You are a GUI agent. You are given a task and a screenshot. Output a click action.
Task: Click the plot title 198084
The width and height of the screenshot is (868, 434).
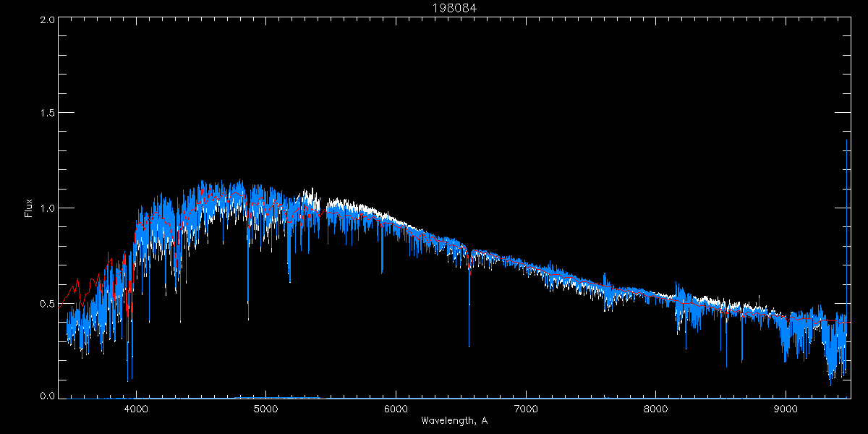point(454,9)
